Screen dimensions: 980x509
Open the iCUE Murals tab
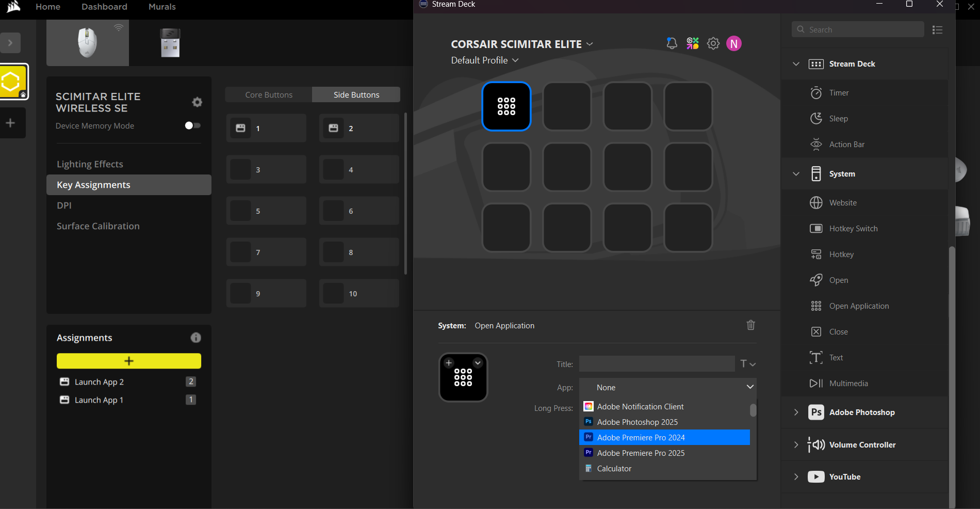pyautogui.click(x=162, y=7)
